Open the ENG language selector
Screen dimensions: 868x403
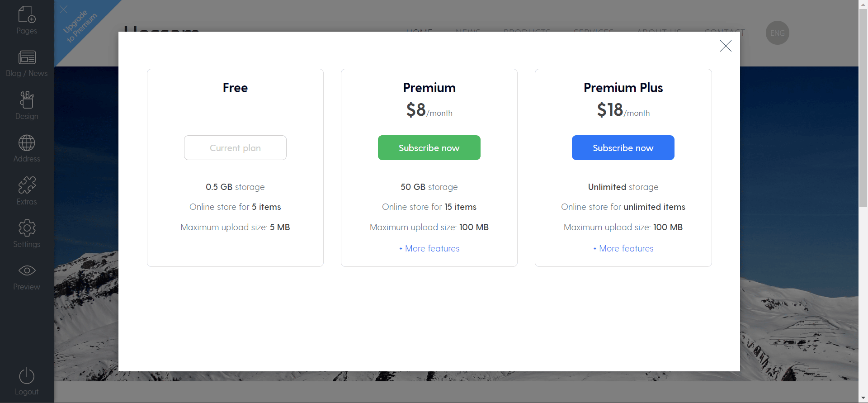pos(777,33)
